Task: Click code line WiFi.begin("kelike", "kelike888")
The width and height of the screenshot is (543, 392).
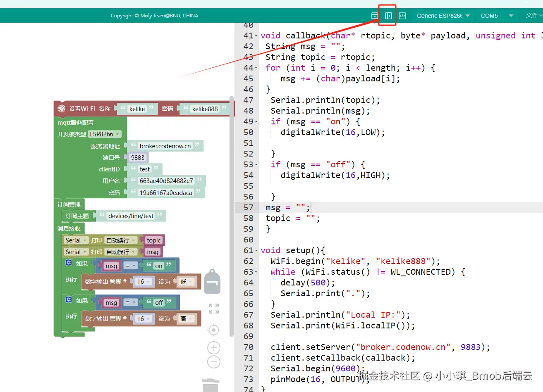Action: coord(355,261)
